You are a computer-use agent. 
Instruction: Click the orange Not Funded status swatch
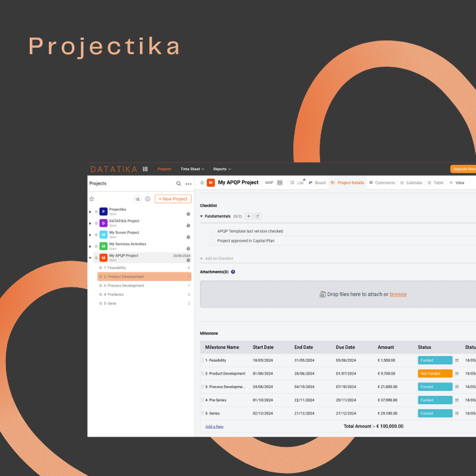435,374
